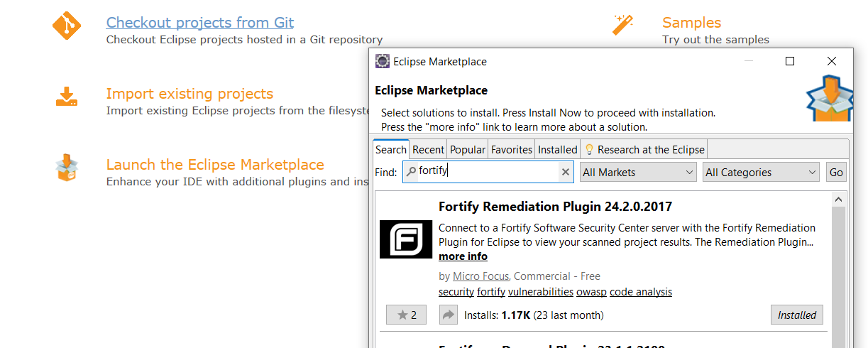Open the Research at the Eclipse tab
The height and width of the screenshot is (348, 868).
coord(644,149)
